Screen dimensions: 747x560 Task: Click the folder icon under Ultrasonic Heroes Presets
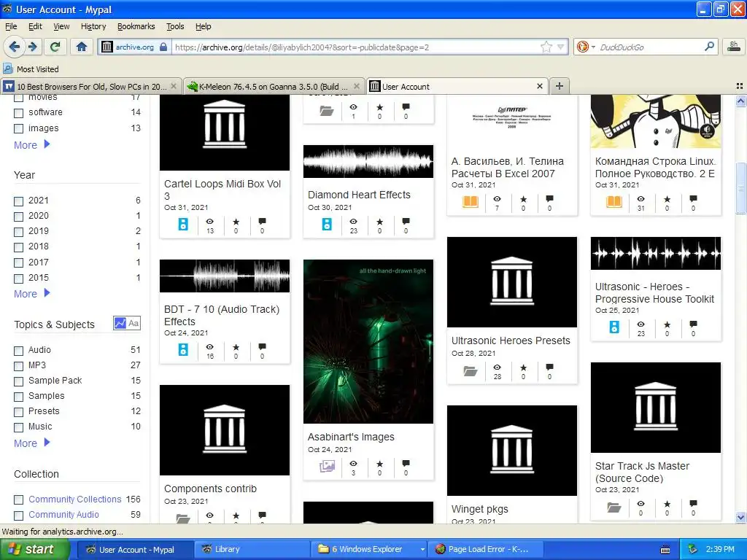tap(471, 371)
